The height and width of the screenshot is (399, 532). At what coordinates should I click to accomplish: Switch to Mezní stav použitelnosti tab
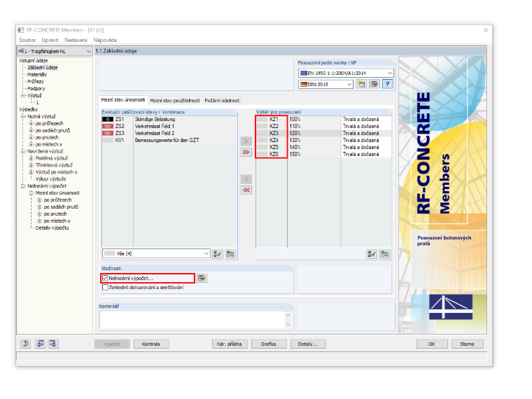[x=175, y=100]
